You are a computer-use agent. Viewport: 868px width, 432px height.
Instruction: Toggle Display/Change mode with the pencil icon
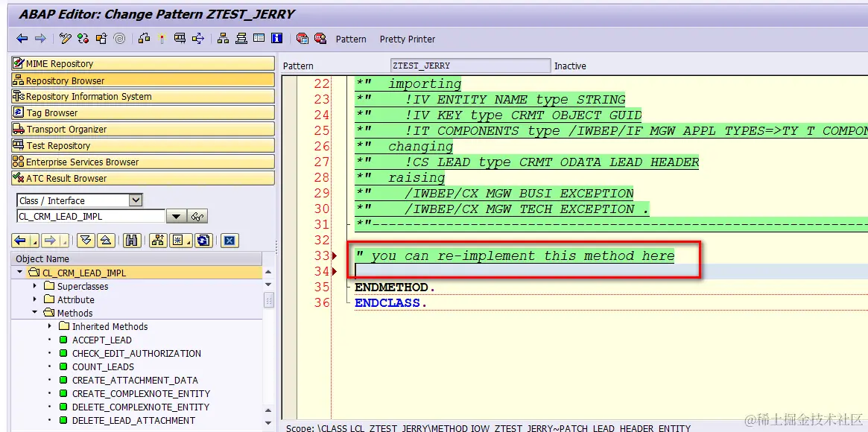(x=66, y=38)
